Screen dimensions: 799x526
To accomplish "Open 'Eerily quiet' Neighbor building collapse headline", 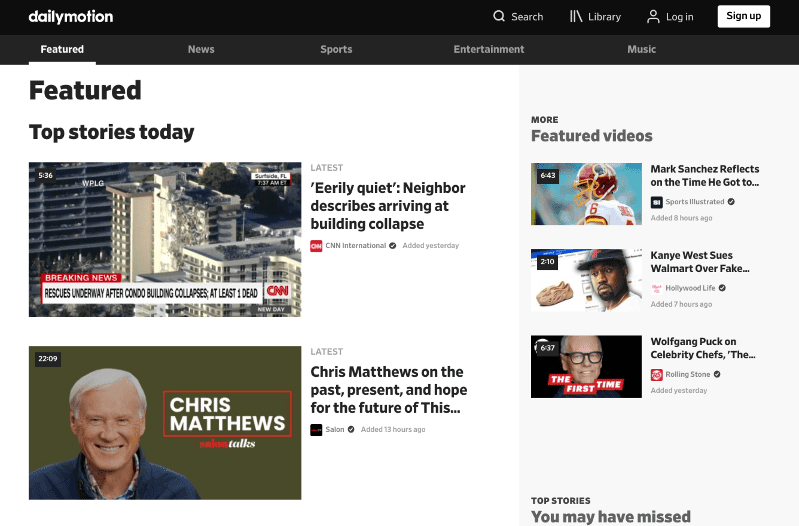I will point(388,206).
